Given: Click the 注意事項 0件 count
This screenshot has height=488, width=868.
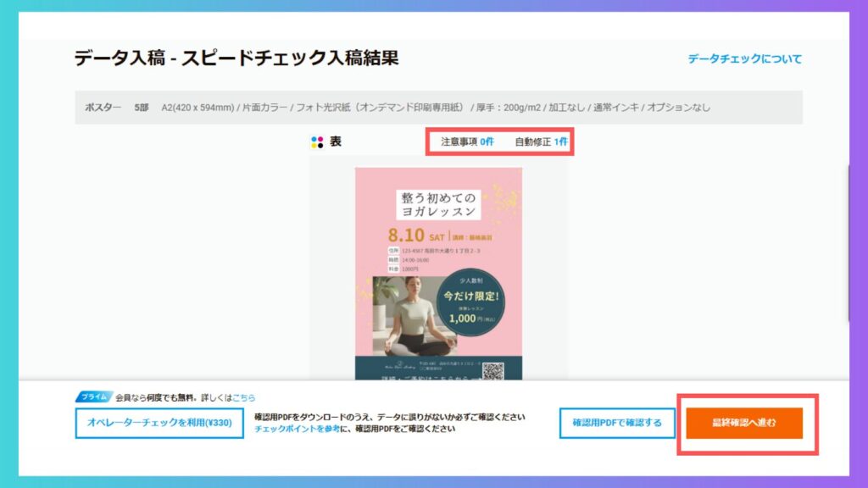Looking at the screenshot, I should click(467, 141).
